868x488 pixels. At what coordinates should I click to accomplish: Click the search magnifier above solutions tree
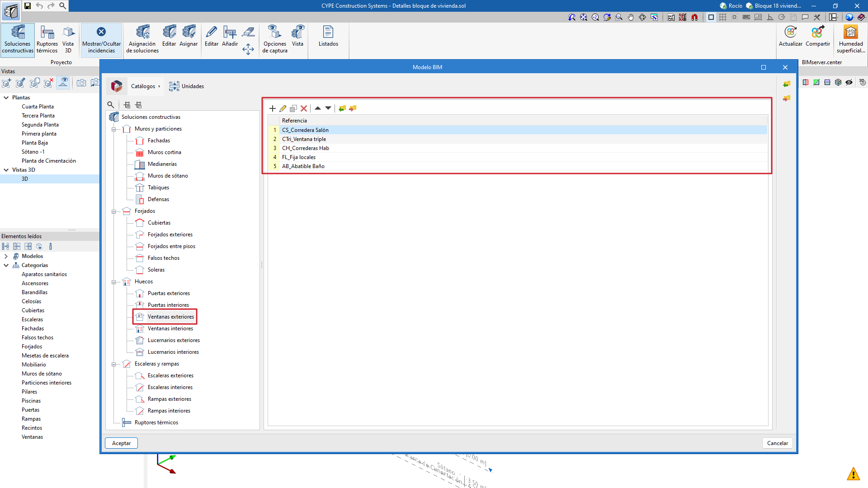click(111, 105)
